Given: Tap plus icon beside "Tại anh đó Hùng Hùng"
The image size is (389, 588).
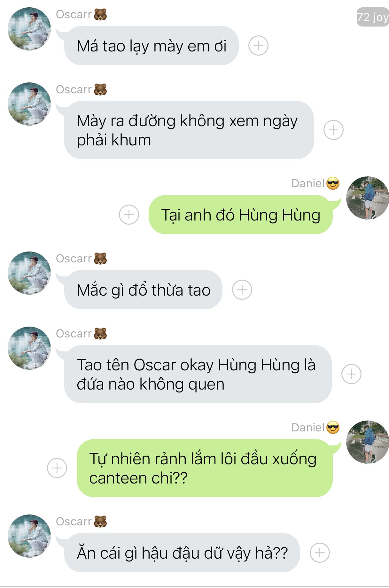Looking at the screenshot, I should [129, 214].
